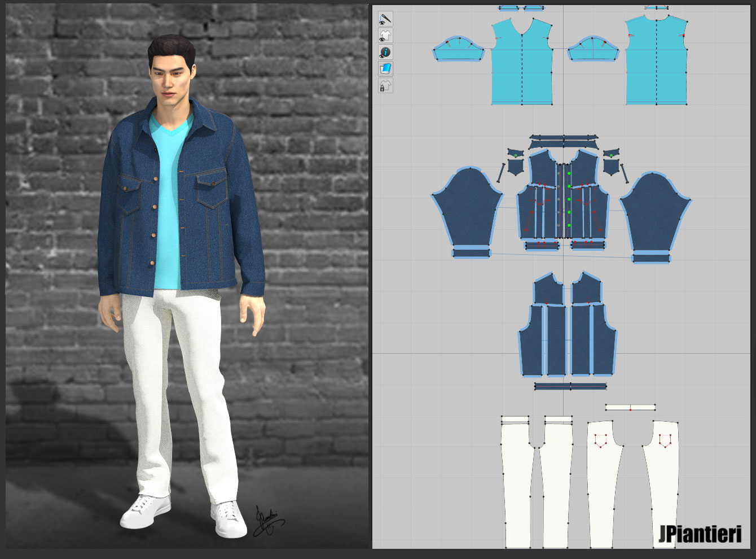Image resolution: width=756 pixels, height=559 pixels.
Task: Click the top green button on jacket placket
Action: coord(569,173)
